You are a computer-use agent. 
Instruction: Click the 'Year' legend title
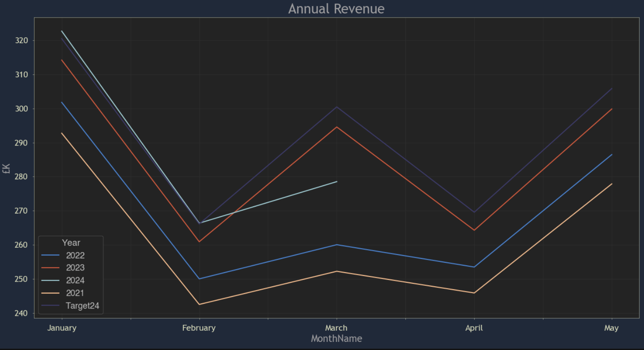click(71, 243)
